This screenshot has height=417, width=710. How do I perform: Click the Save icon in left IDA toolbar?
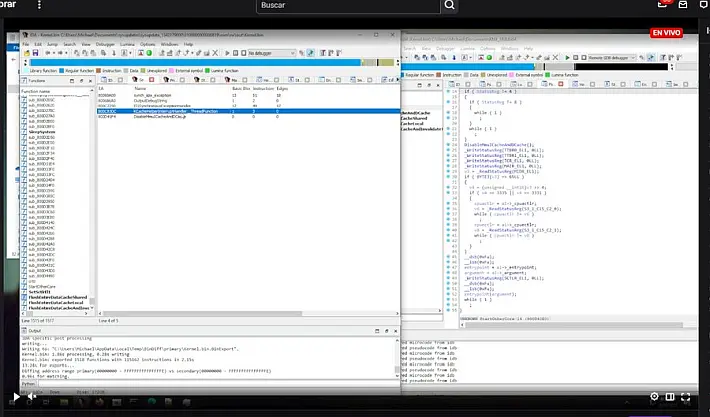(x=35, y=53)
